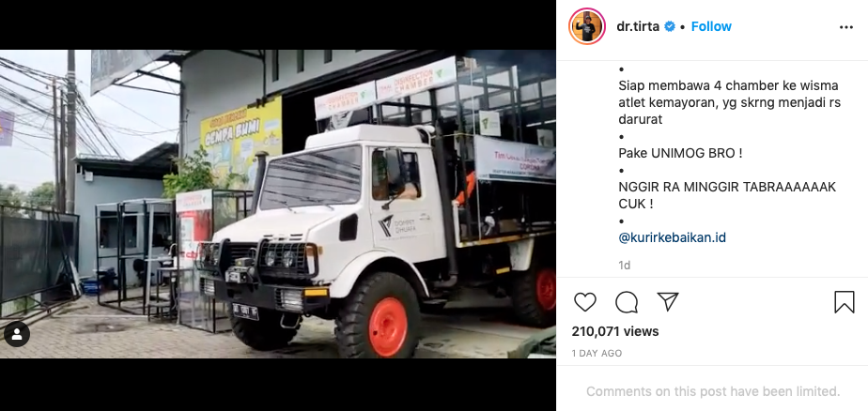The height and width of the screenshot is (411, 868).
Task: Click the caption line about wisma atlet
Action: 730,102
